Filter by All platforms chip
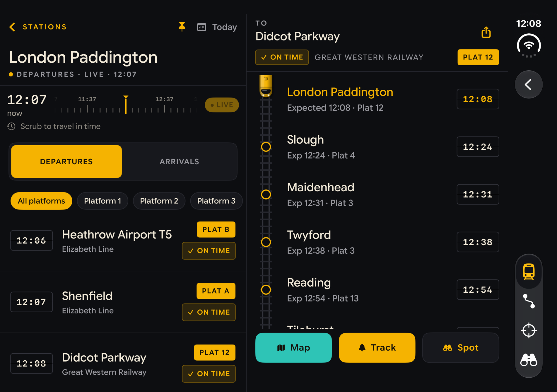The width and height of the screenshot is (557, 392). (x=41, y=201)
